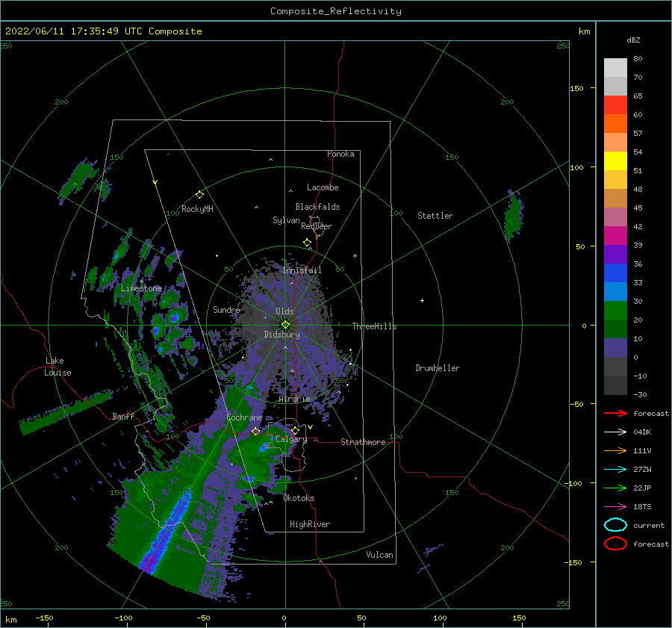672x628 pixels.
Task: Select the tan 48 dBZ swatch
Action: (615, 198)
